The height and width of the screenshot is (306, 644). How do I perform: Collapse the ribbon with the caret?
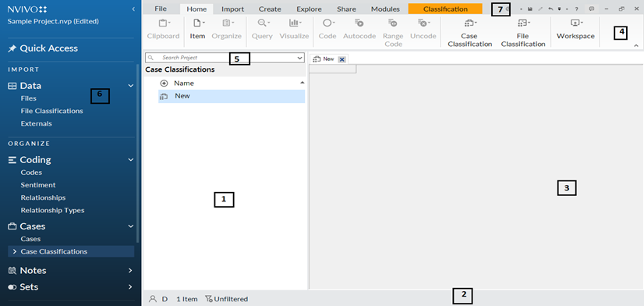[635, 45]
